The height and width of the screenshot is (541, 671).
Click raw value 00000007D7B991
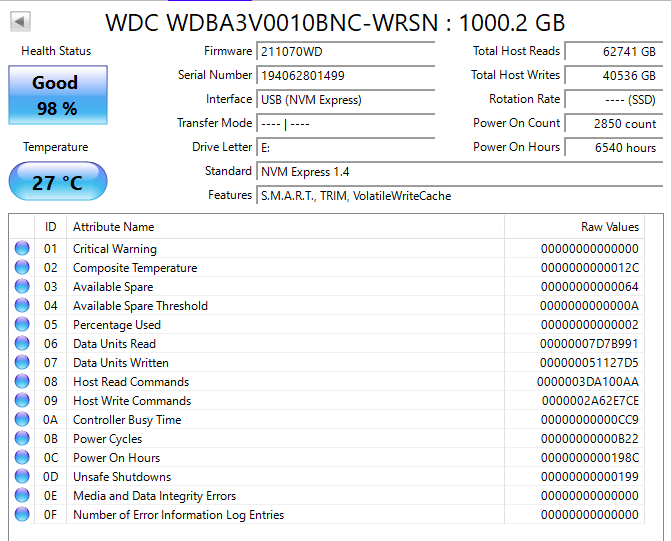(x=589, y=344)
